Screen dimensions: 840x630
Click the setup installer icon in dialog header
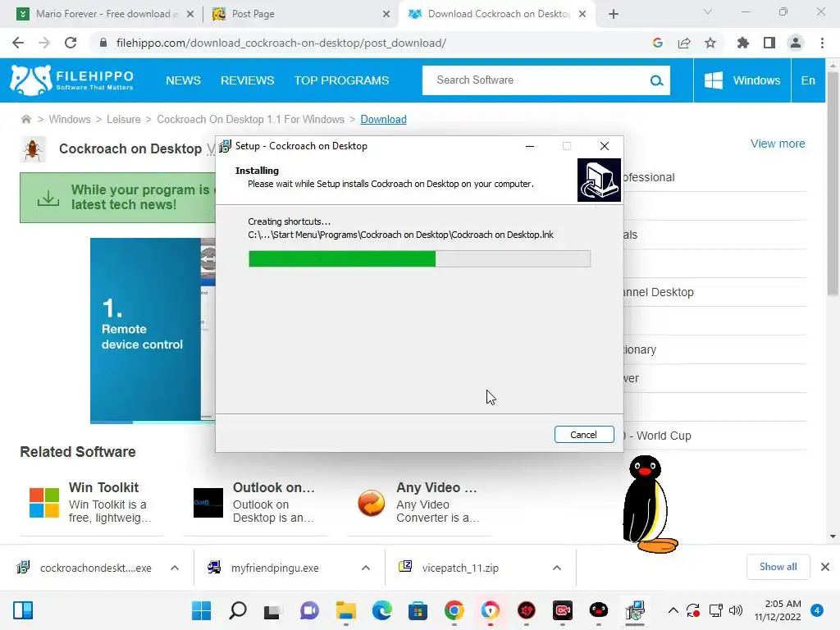coord(599,180)
